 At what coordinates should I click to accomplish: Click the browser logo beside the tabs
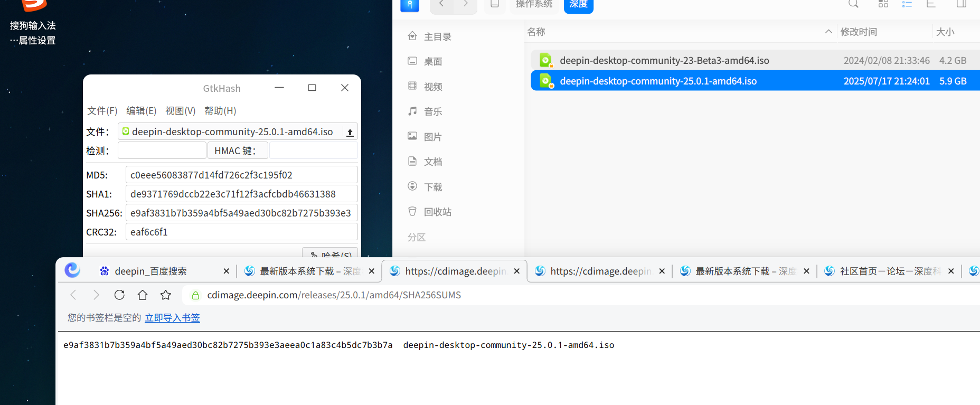click(x=72, y=270)
